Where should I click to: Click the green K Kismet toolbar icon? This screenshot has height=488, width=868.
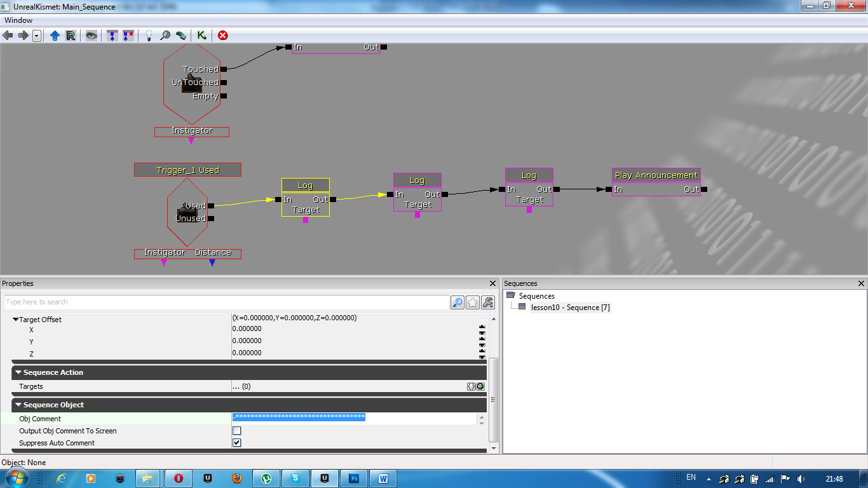tap(201, 36)
